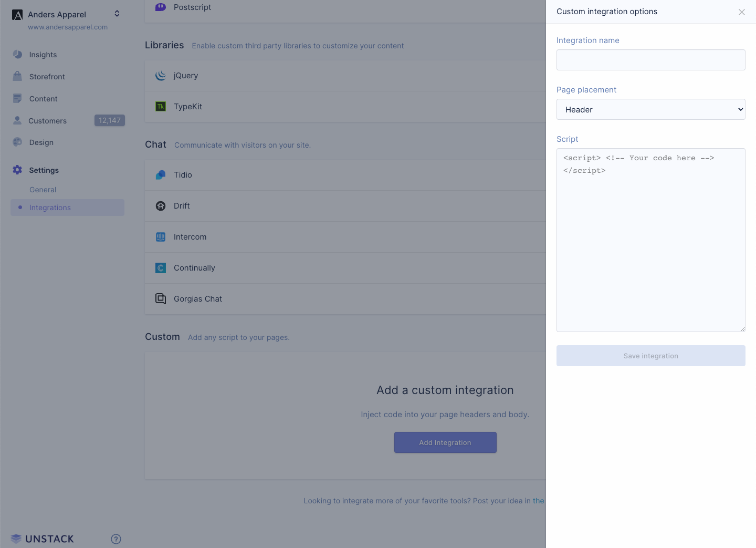
Task: Go to General settings
Action: (x=43, y=190)
